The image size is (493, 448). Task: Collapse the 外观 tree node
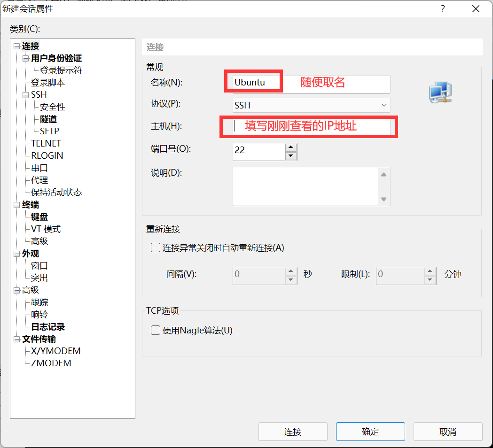[16, 254]
